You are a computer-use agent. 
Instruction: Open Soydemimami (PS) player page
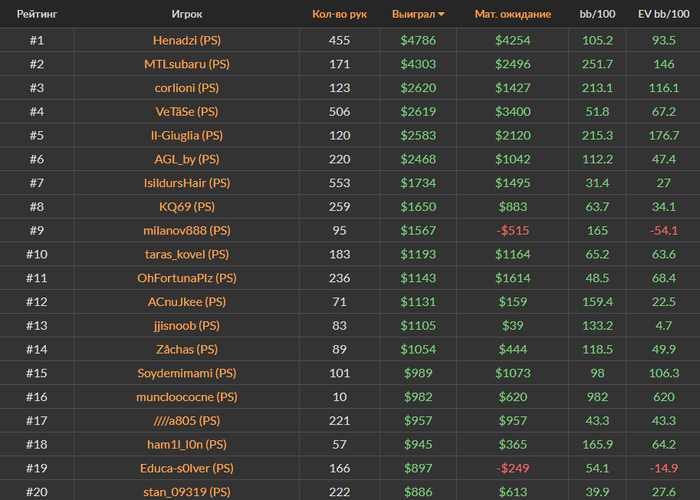coord(187,373)
